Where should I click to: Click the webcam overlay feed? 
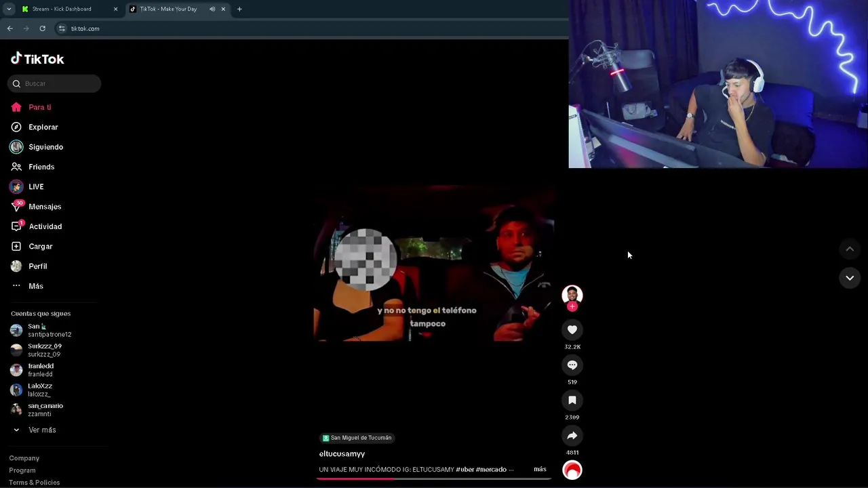coord(718,84)
